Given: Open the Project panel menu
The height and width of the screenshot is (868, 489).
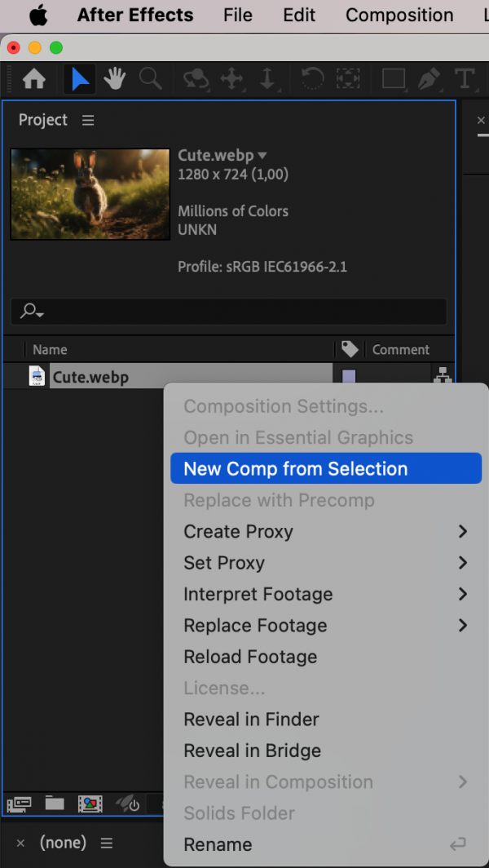Looking at the screenshot, I should tap(87, 119).
